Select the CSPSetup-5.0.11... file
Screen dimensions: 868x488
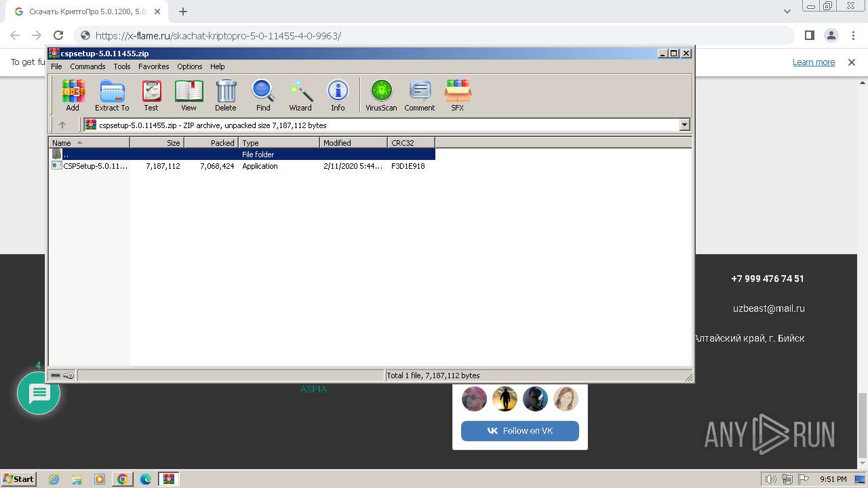coord(96,166)
